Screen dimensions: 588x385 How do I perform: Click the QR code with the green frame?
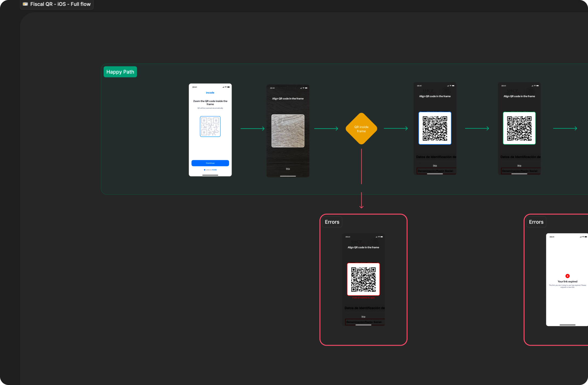coord(519,128)
